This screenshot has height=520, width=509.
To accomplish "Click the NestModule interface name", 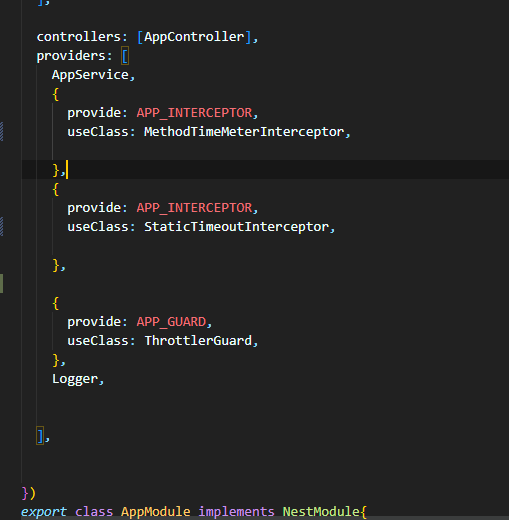I will pos(321,512).
